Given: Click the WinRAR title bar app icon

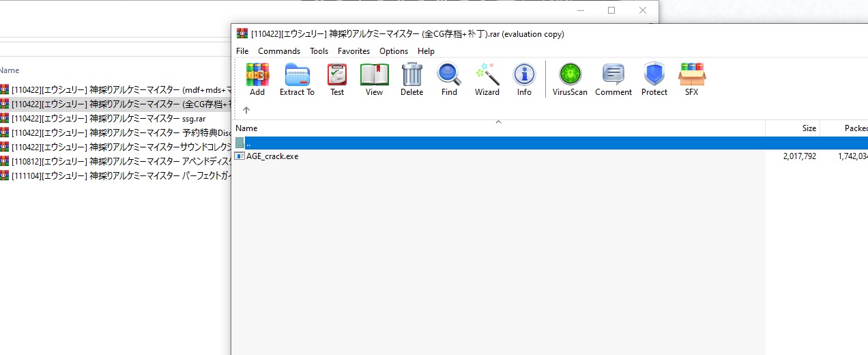Looking at the screenshot, I should pyautogui.click(x=242, y=33).
